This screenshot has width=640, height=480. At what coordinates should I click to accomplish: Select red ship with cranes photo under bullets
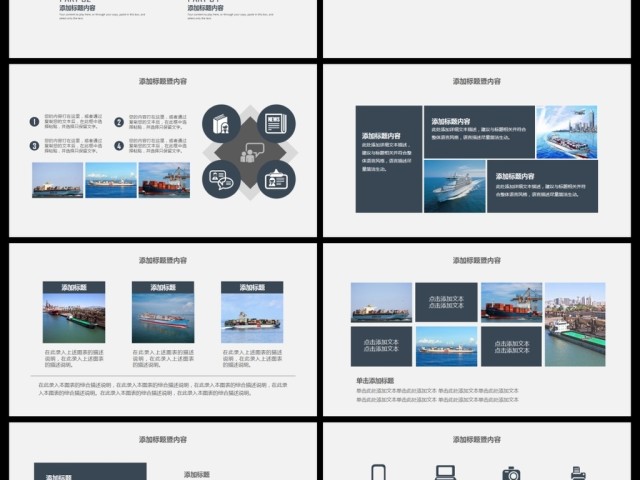coord(164,180)
